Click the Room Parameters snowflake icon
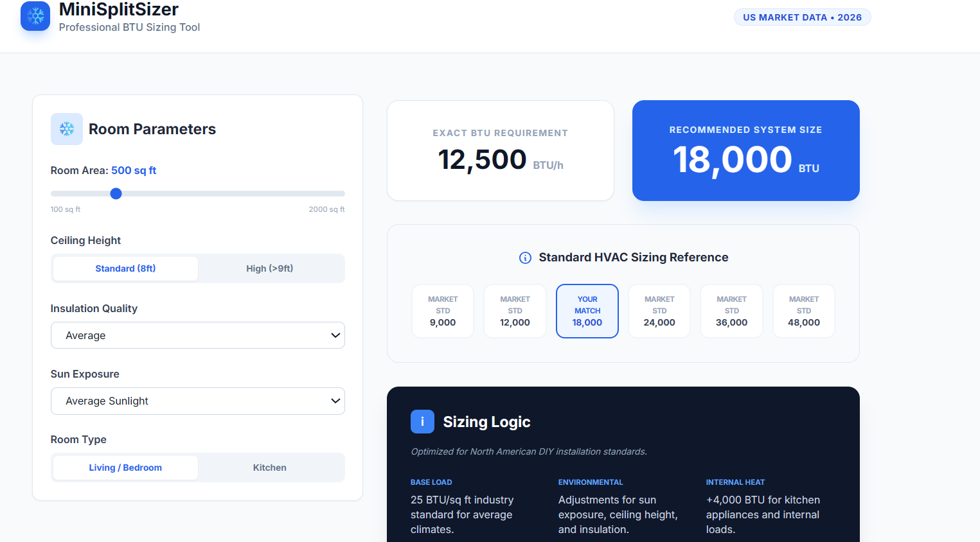This screenshot has width=980, height=542. coord(67,129)
